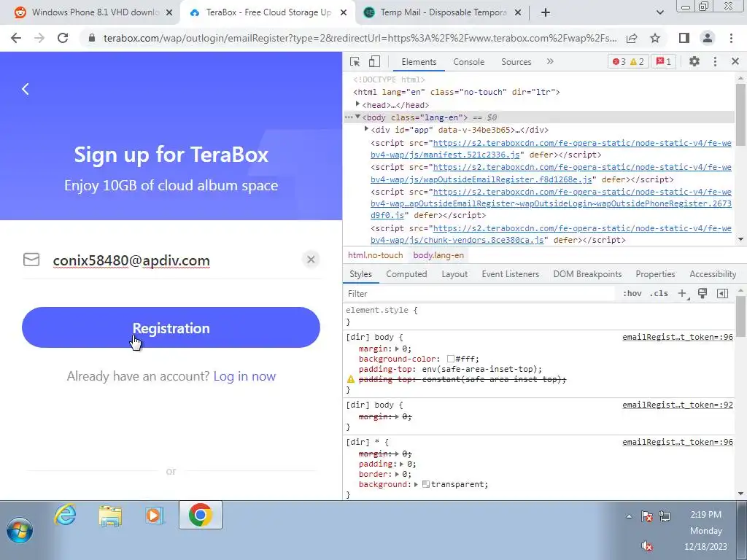The height and width of the screenshot is (560, 747).
Task: Expand the margin shorthand in first body rule
Action: 398,349
